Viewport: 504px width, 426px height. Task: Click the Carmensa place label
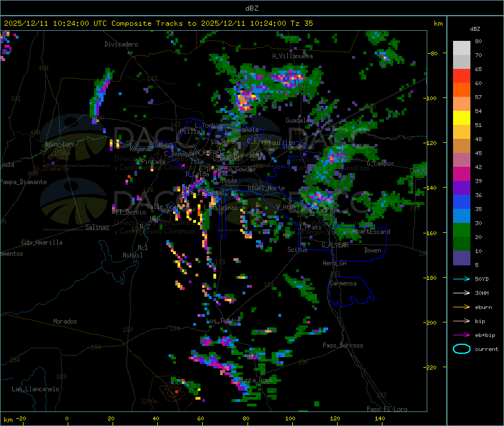(343, 283)
